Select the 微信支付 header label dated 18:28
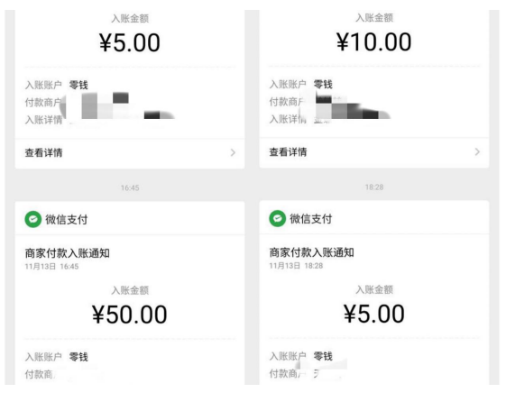Image resolution: width=506 pixels, height=420 pixels. [311, 219]
